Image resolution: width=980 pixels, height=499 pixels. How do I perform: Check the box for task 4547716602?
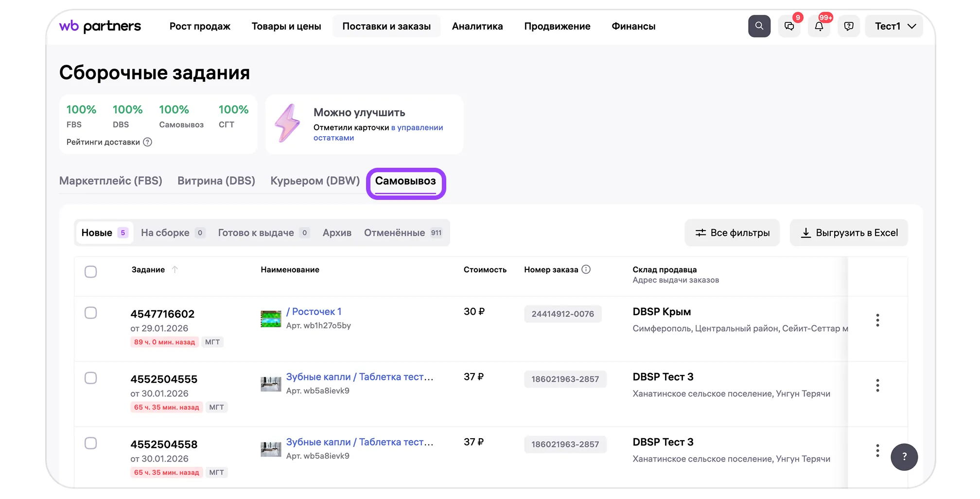tap(91, 313)
